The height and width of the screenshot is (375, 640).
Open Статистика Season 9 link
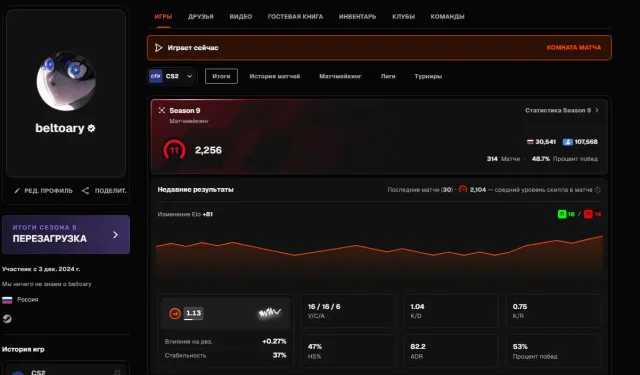point(558,111)
